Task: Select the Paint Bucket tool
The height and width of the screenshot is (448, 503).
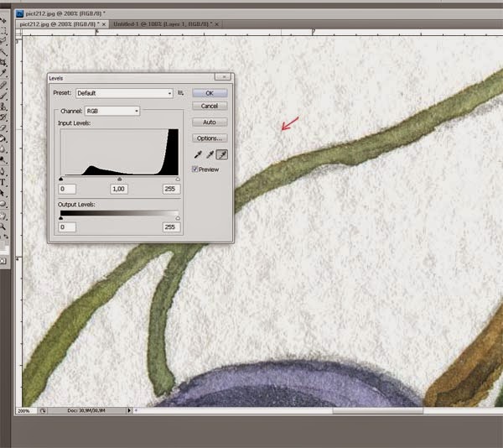Action: click(x=3, y=139)
